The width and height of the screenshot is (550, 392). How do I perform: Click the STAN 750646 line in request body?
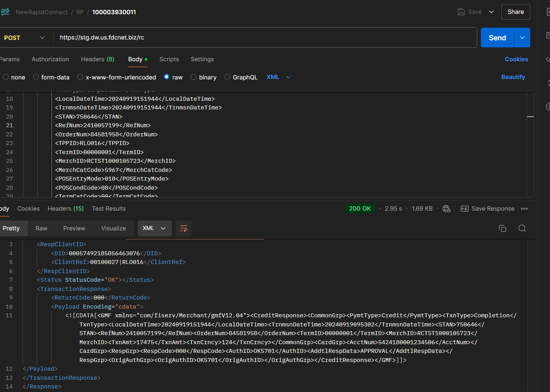[89, 117]
